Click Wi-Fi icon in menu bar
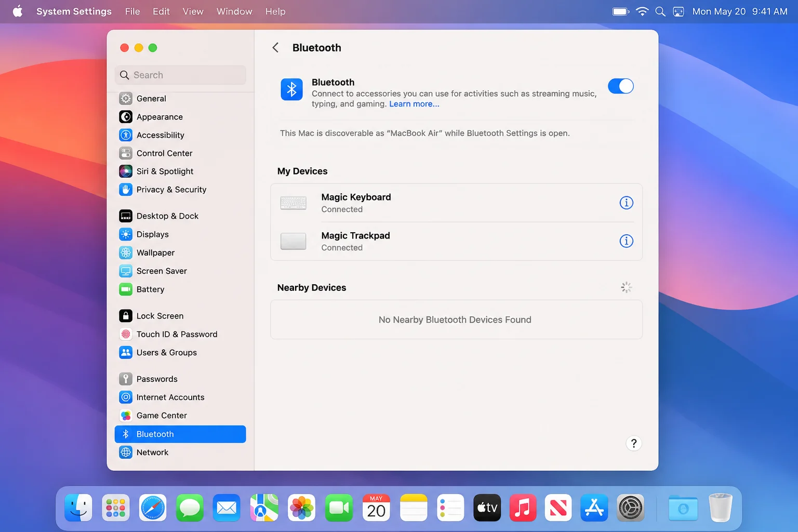798x532 pixels. pyautogui.click(x=642, y=11)
